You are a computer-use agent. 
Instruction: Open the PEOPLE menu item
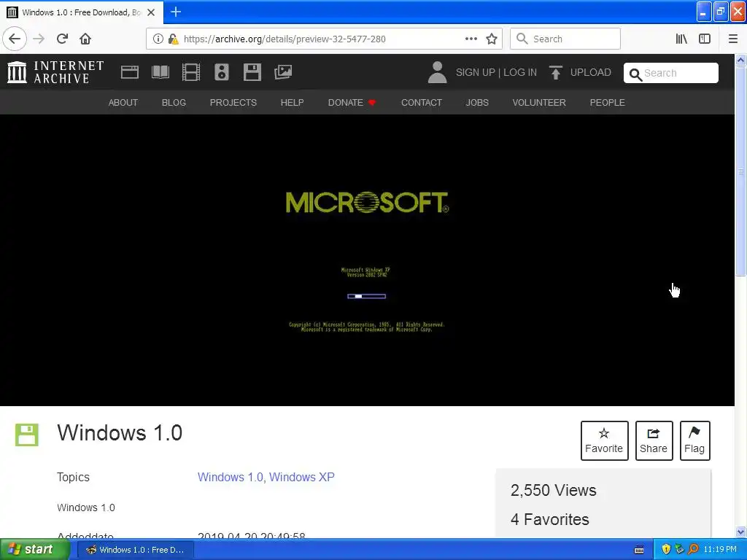click(607, 102)
